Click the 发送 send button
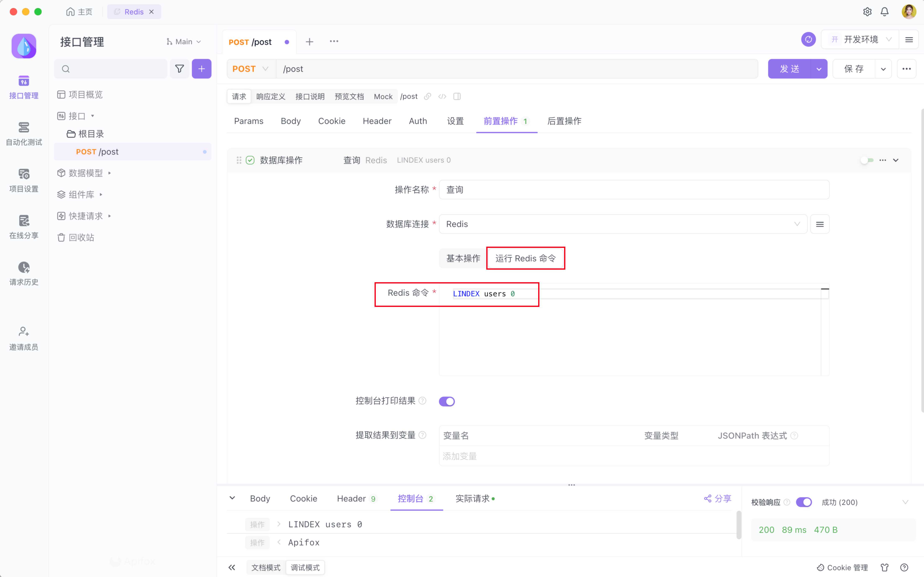 click(789, 69)
